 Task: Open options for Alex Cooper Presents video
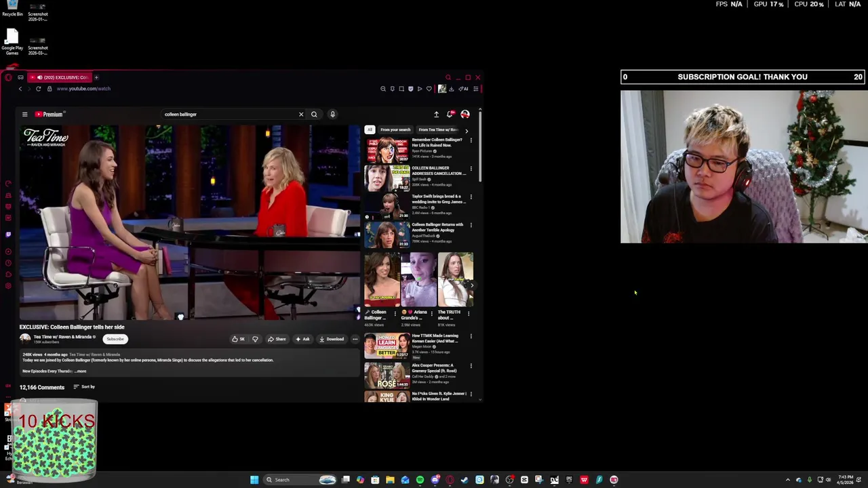(x=471, y=367)
